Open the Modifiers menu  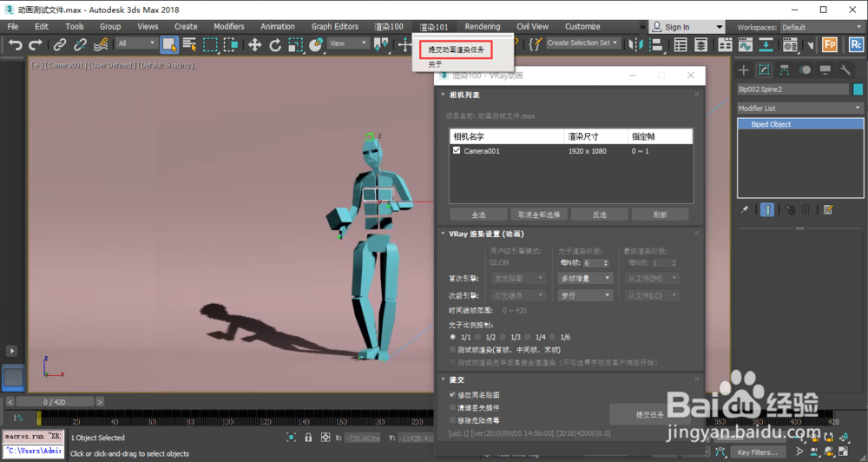coord(228,27)
